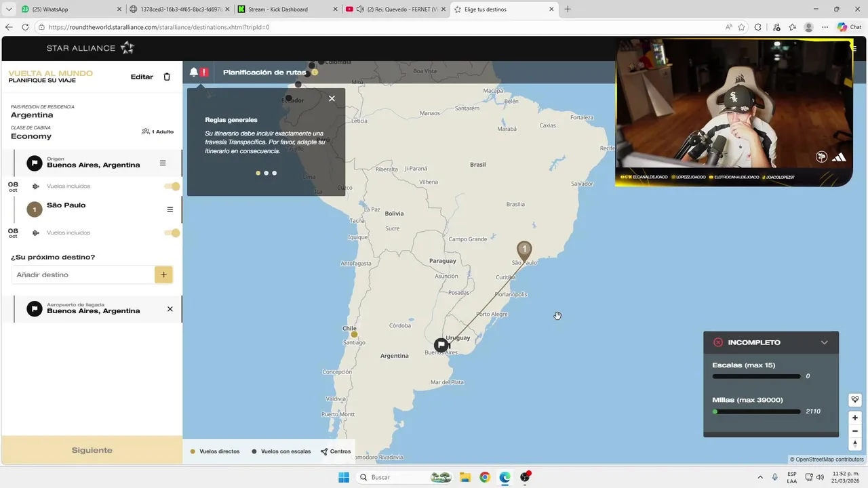This screenshot has width=868, height=488.
Task: Open Edge read aloud icon
Action: point(728,27)
